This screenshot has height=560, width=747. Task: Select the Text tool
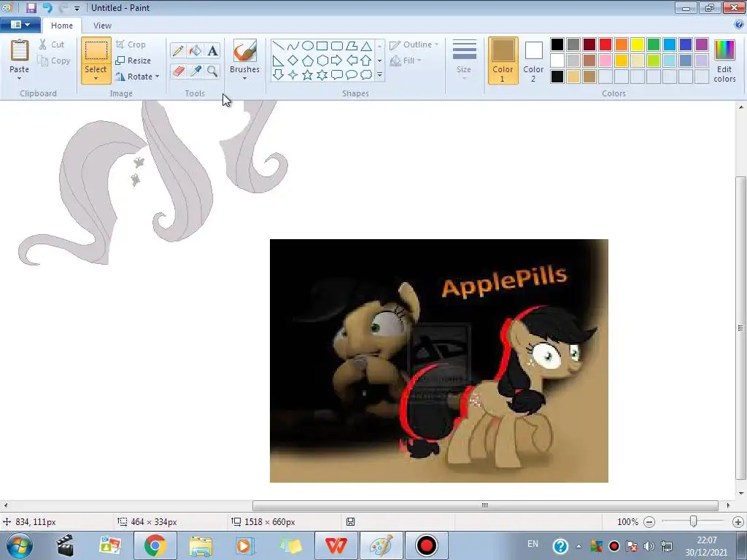pyautogui.click(x=212, y=50)
